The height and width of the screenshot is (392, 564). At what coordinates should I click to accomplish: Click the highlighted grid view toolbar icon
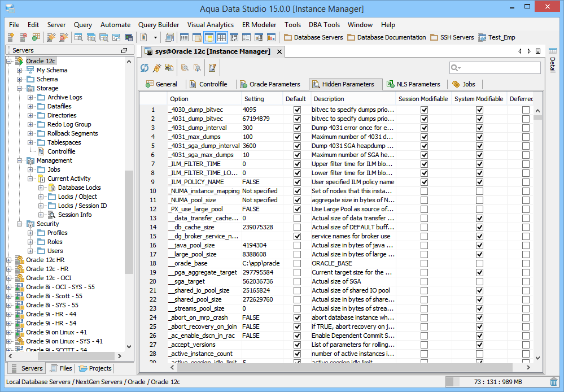tap(221, 37)
